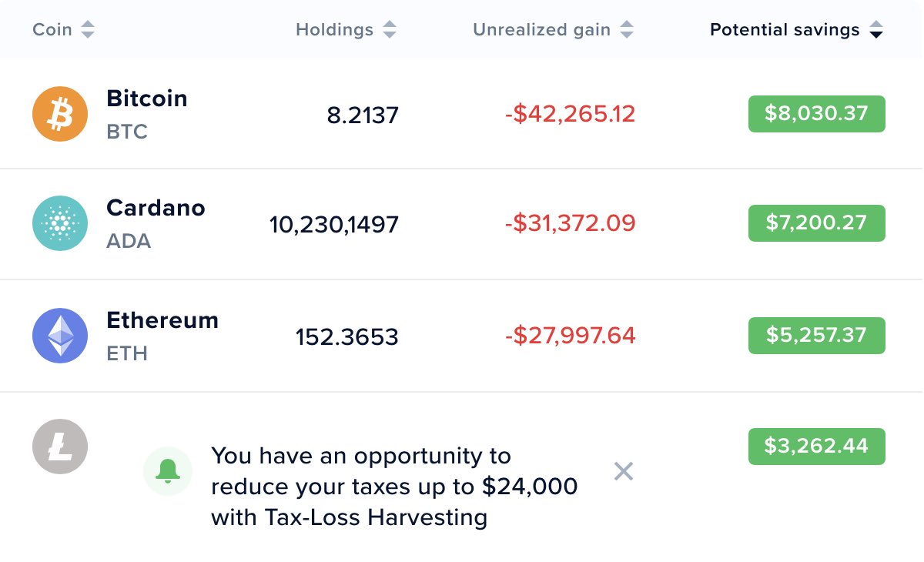Viewport: 924px width, 562px height.
Task: Sort by the Coin column arrows
Action: coord(88,30)
